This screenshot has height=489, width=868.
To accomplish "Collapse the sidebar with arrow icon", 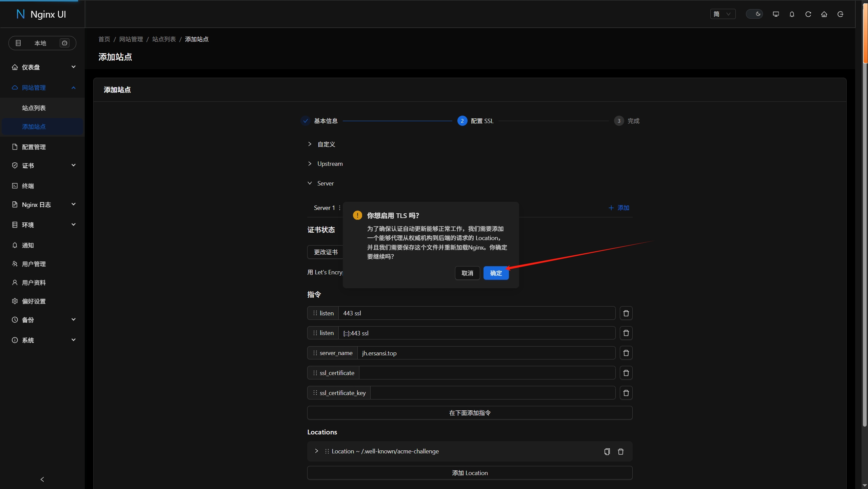I will click(42, 479).
